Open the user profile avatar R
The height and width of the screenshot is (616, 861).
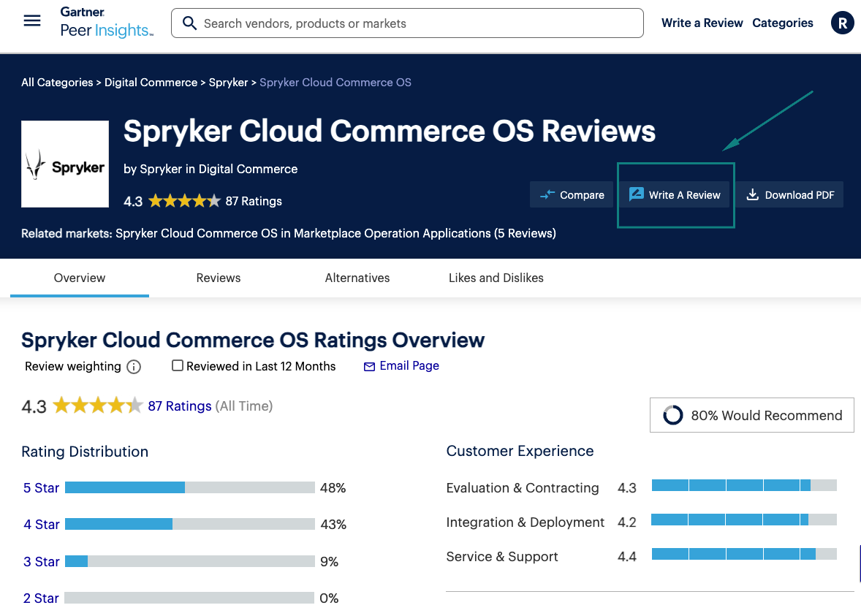[842, 23]
